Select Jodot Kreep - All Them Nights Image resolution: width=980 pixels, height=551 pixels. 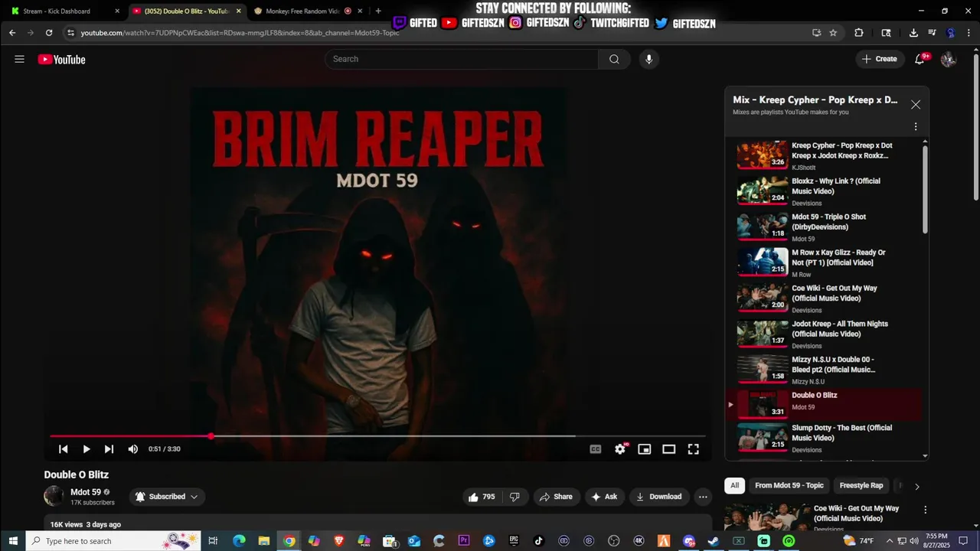point(825,334)
